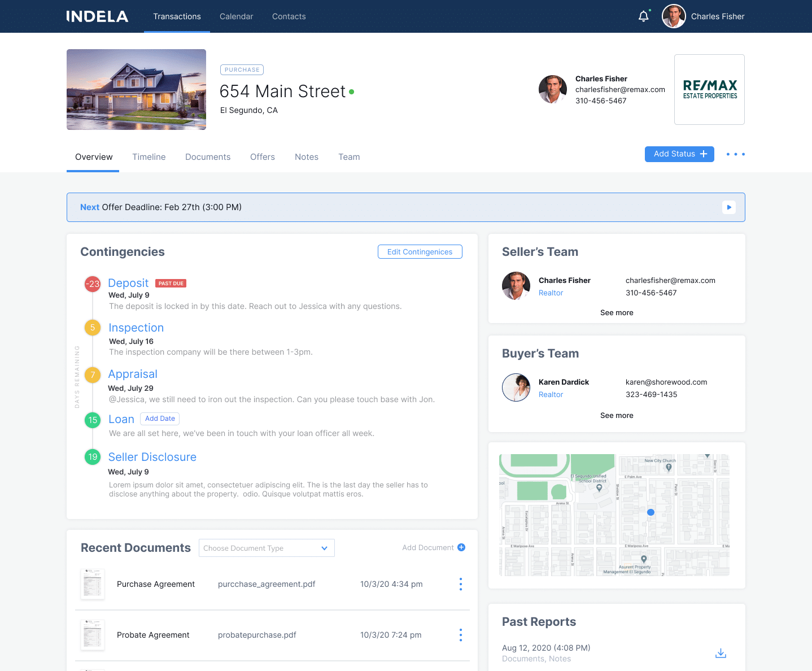Click charlesfisher@remax.com in Seller's Team

pos(670,280)
